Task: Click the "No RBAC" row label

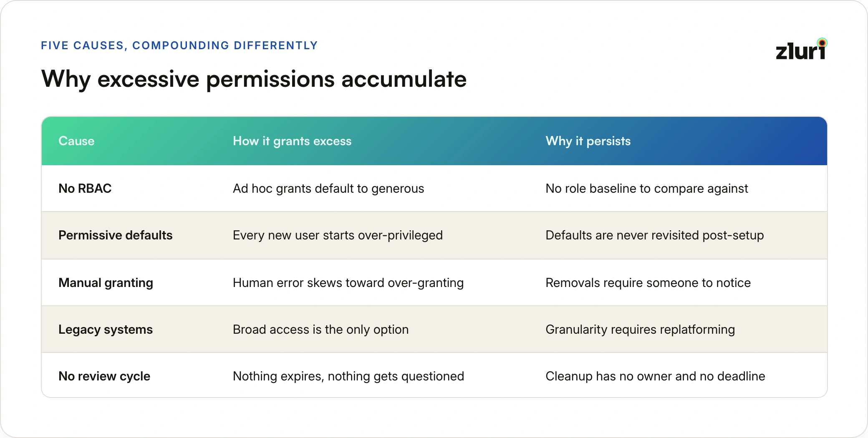Action: tap(85, 189)
